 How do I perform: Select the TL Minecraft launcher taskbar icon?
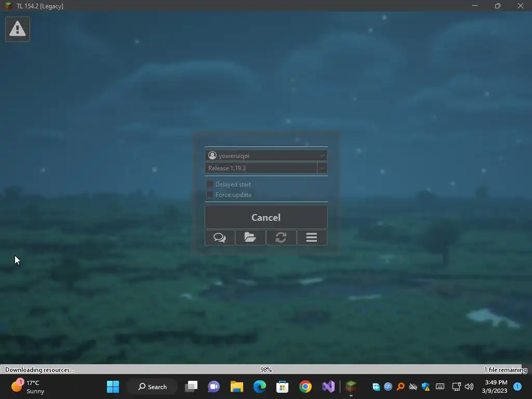pyautogui.click(x=351, y=387)
